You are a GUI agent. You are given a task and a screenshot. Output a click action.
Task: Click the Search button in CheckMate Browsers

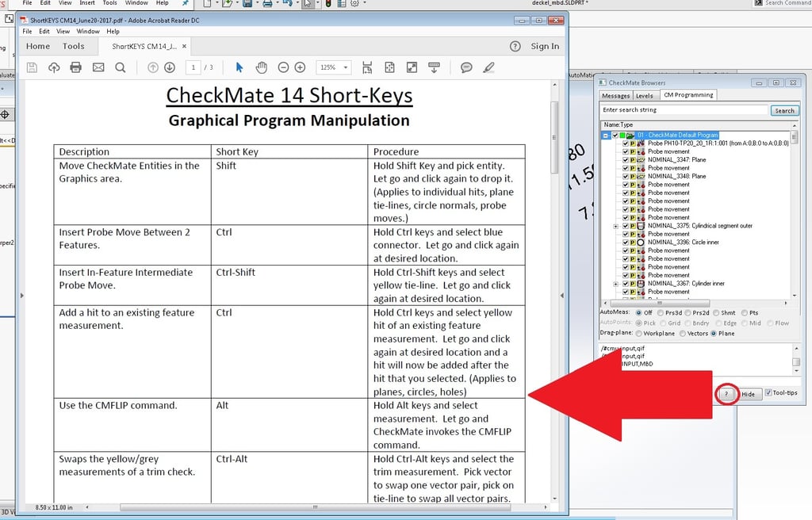[x=784, y=110]
